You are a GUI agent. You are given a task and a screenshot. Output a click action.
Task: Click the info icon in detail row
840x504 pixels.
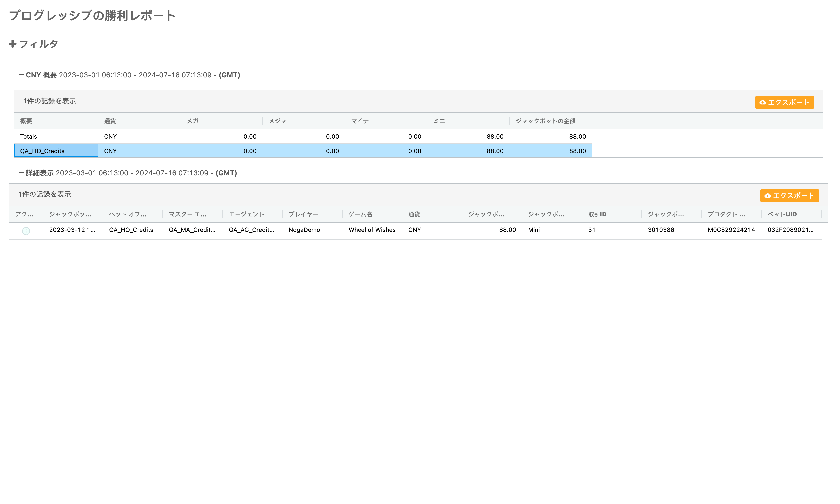point(26,231)
